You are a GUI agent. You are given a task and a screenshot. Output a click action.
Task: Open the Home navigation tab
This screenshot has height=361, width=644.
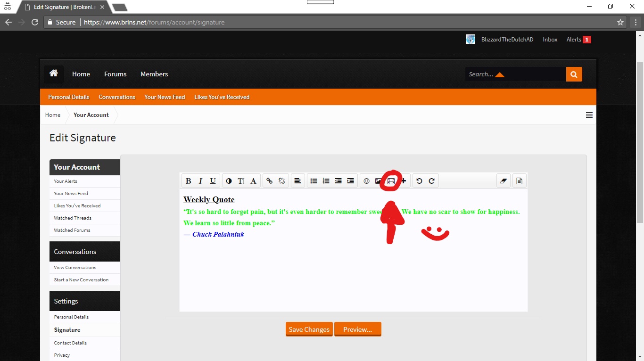click(x=81, y=74)
